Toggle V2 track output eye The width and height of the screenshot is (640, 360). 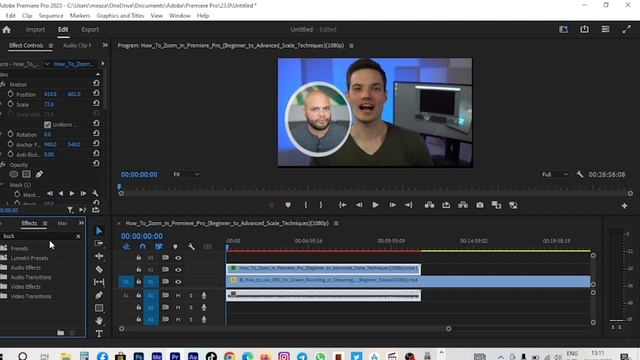[178, 269]
